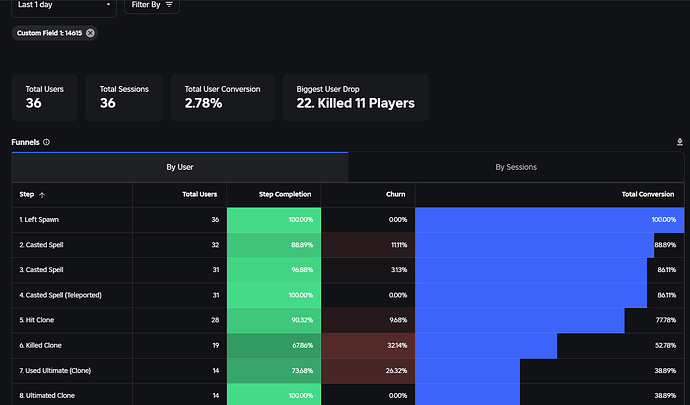Click the 26.32% churn cell
The height and width of the screenshot is (405, 690).
coord(368,371)
